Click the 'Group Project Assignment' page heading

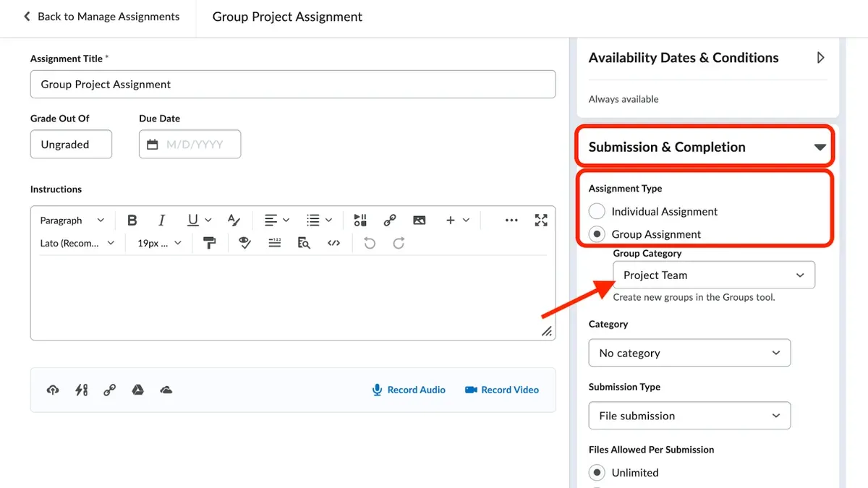[x=288, y=16]
